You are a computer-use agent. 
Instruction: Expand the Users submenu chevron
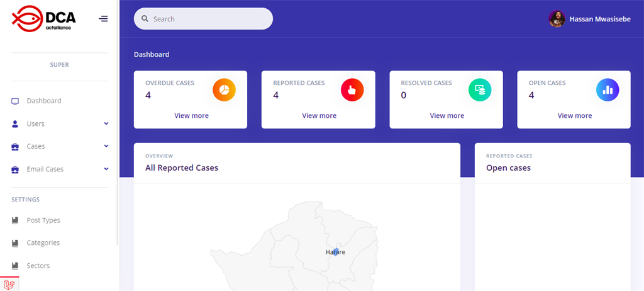pyautogui.click(x=106, y=123)
